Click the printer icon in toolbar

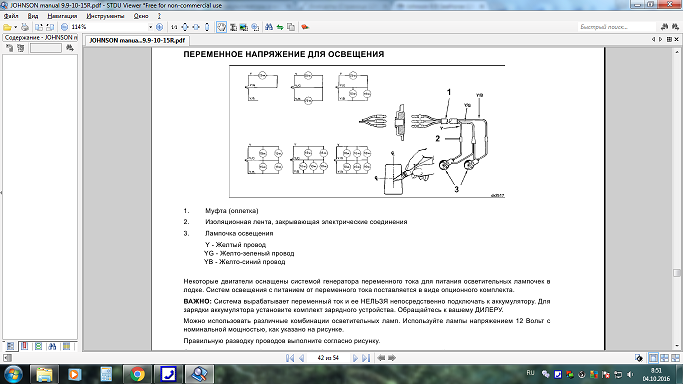tap(25, 27)
